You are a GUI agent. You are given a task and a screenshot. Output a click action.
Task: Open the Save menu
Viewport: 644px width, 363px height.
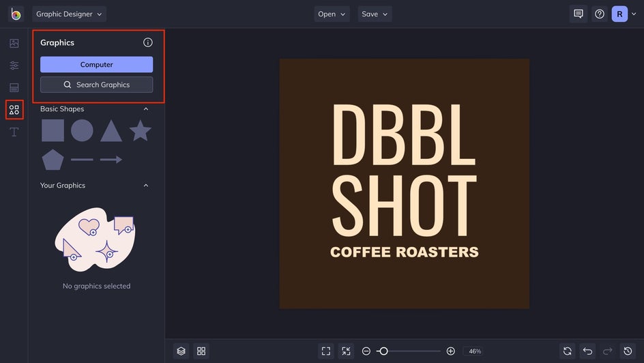click(375, 14)
